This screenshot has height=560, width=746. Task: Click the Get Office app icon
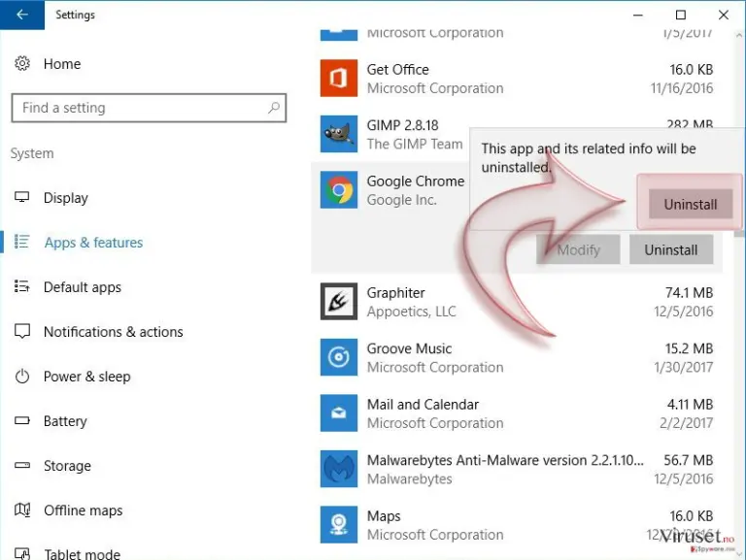pos(339,78)
